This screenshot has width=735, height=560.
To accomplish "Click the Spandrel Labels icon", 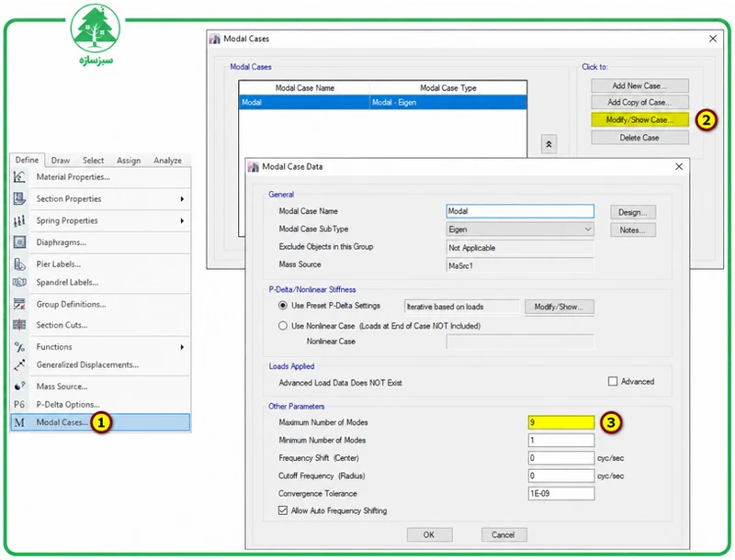I will (19, 283).
